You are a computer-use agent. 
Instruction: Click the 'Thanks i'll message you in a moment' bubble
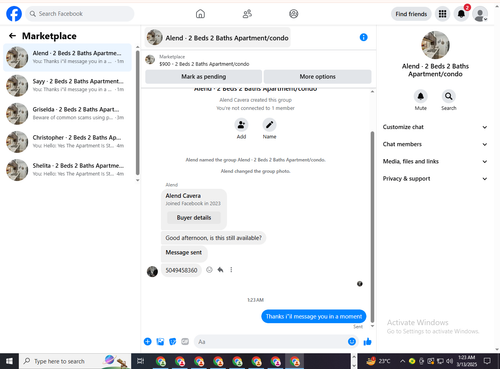(x=314, y=316)
